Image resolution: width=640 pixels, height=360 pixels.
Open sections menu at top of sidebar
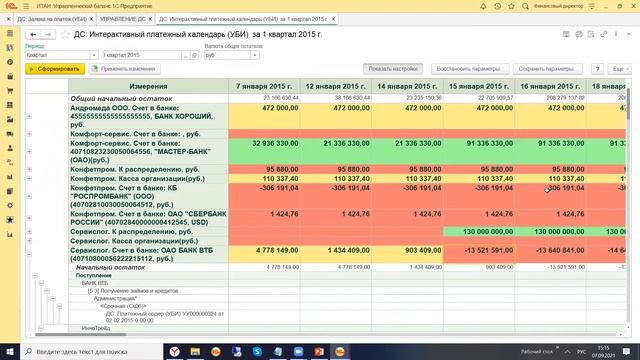(x=10, y=33)
